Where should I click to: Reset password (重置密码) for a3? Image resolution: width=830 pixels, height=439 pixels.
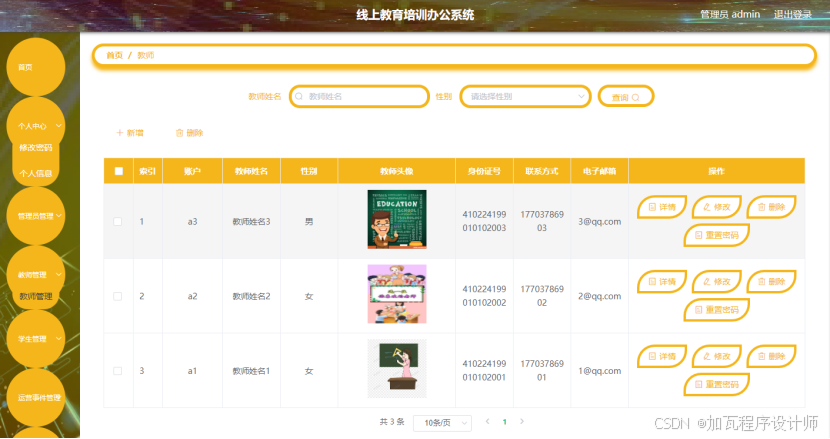[716, 235]
